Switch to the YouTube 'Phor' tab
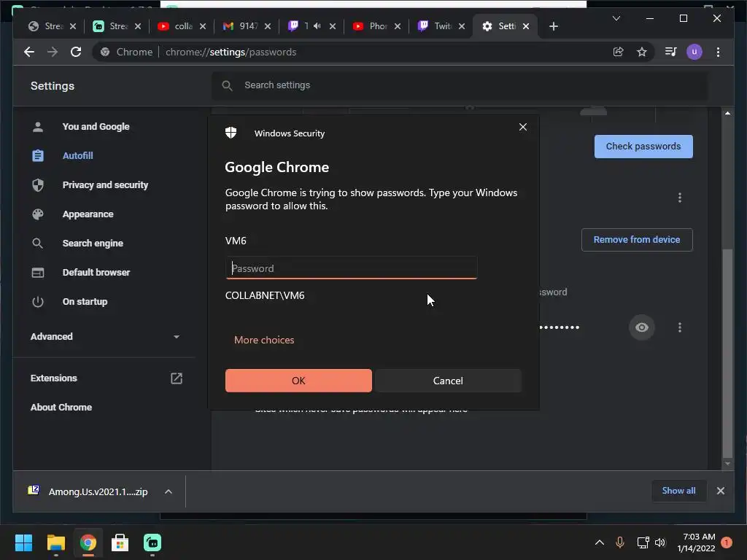The height and width of the screenshot is (560, 747). pyautogui.click(x=371, y=26)
